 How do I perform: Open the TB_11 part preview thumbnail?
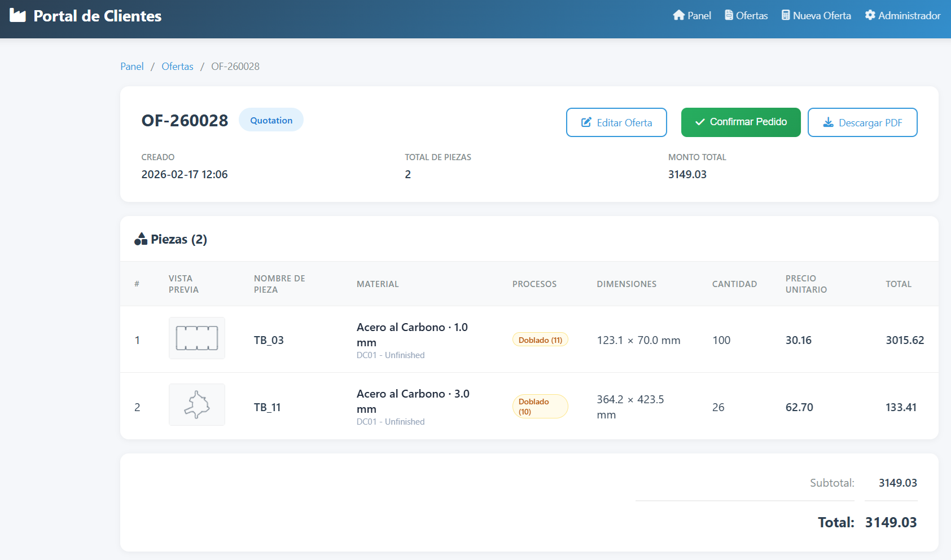(197, 405)
